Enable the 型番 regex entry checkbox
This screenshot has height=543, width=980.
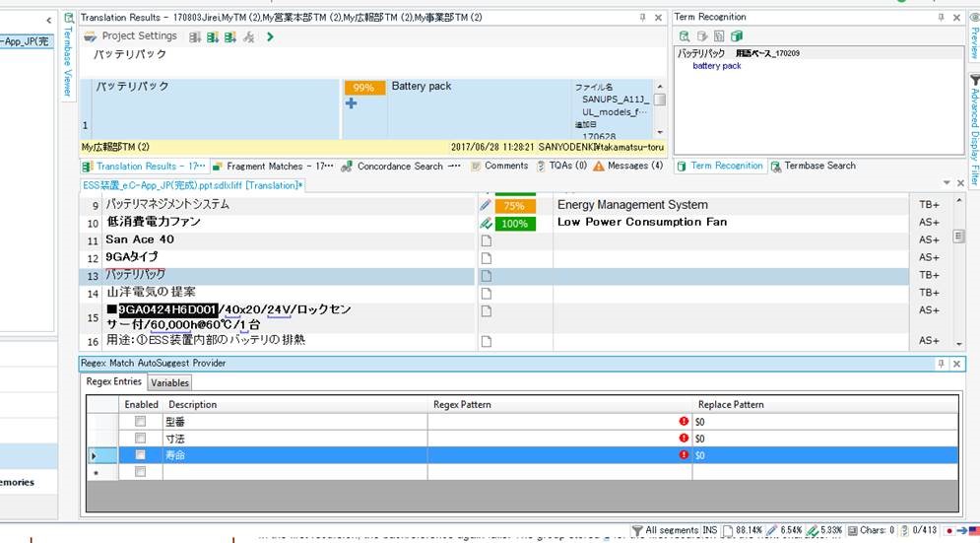(141, 422)
